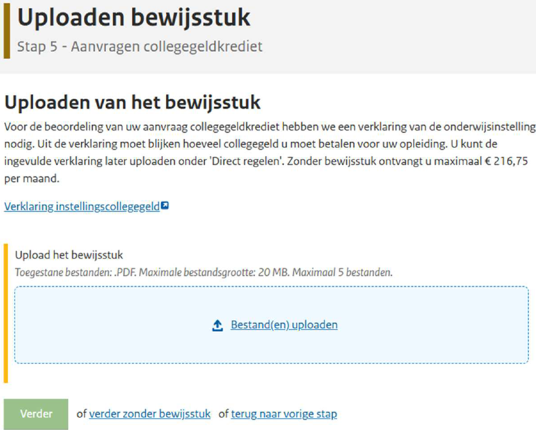
Task: Click the Uploaden van het bewijsstuk heading
Action: [x=132, y=102]
